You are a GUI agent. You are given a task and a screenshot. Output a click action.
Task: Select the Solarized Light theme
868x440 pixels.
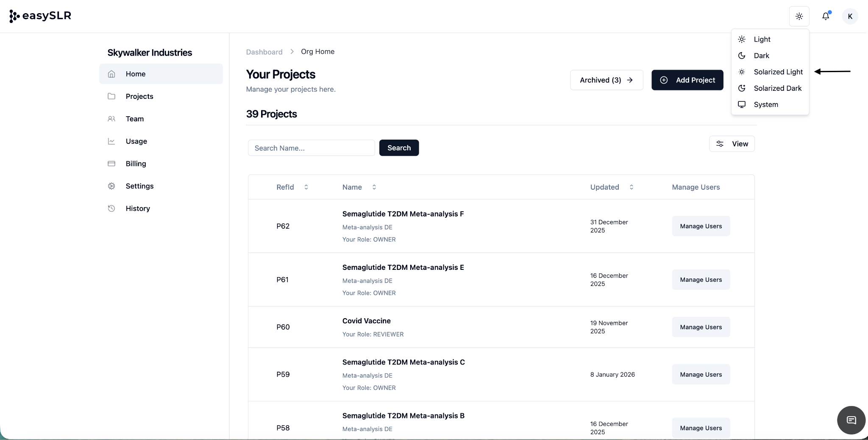pos(778,72)
